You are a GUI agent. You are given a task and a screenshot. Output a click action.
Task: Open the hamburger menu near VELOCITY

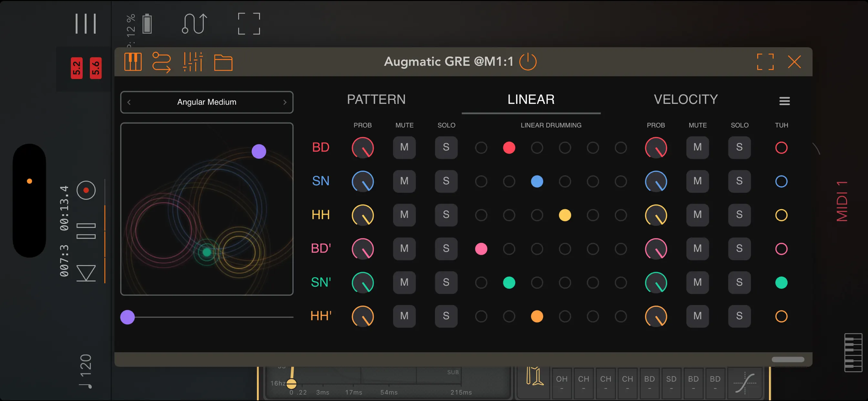pos(784,101)
